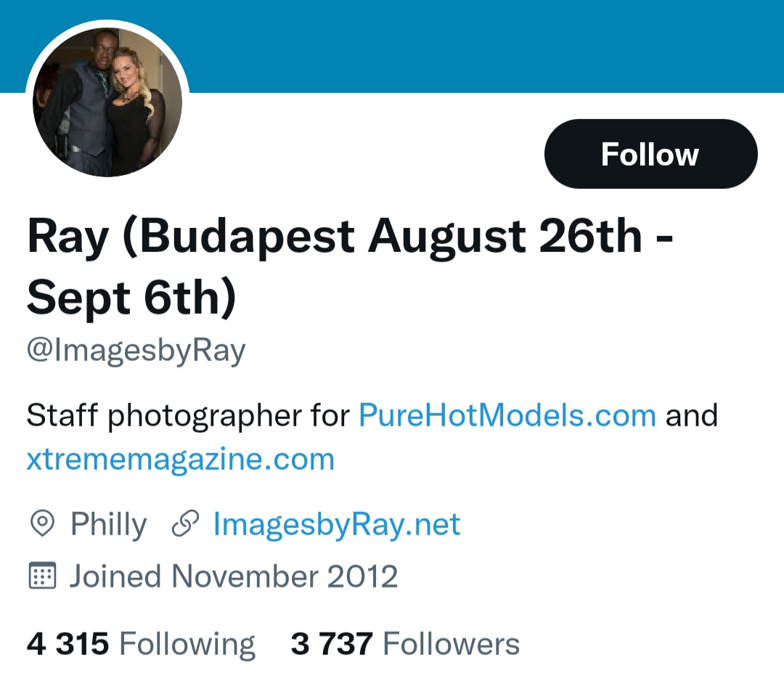Click the 'Staff photographer for' bio text
The width and height of the screenshot is (784, 679).
[189, 415]
